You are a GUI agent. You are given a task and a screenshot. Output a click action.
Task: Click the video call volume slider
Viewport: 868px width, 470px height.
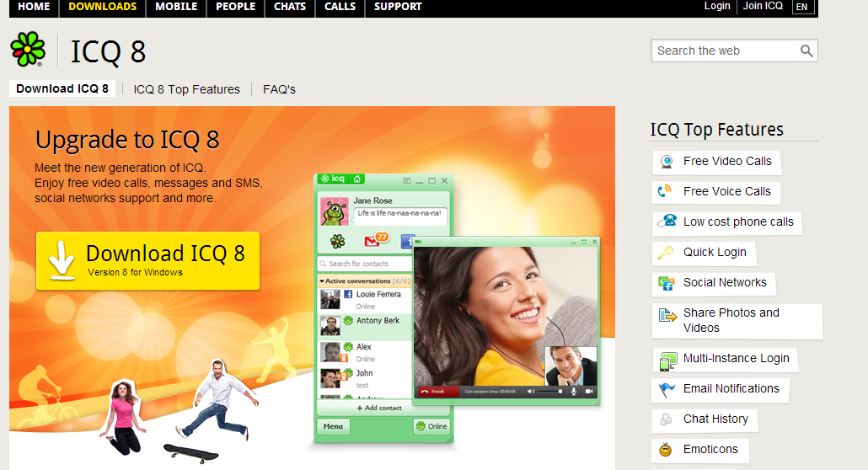pos(551,392)
